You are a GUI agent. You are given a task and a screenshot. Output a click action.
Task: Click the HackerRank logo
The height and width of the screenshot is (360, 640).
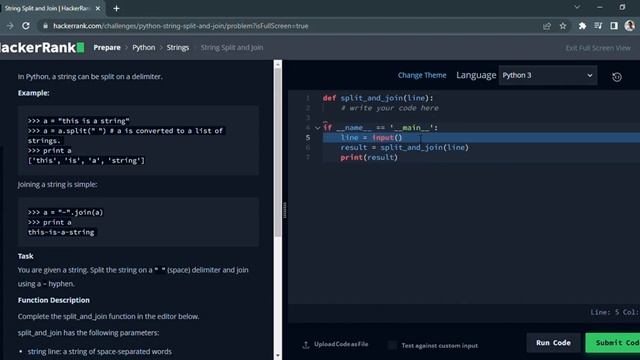pyautogui.click(x=42, y=48)
